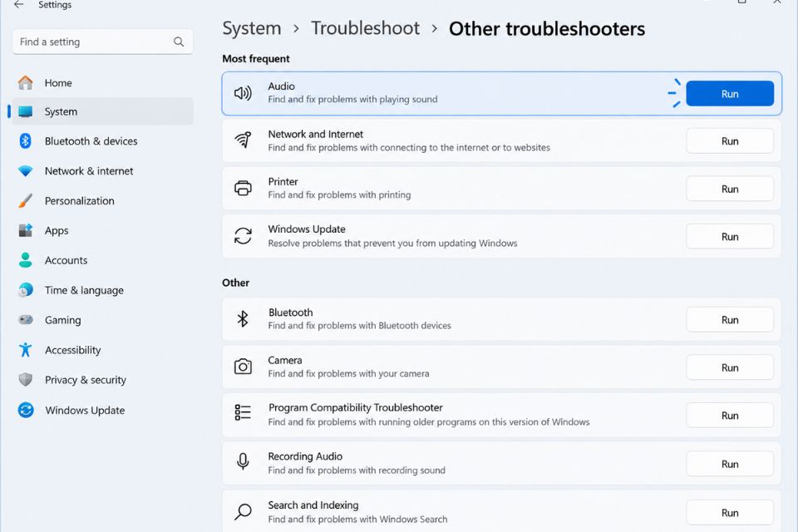
Task: Click the Bluetooth troubleshooter icon
Action: click(243, 318)
